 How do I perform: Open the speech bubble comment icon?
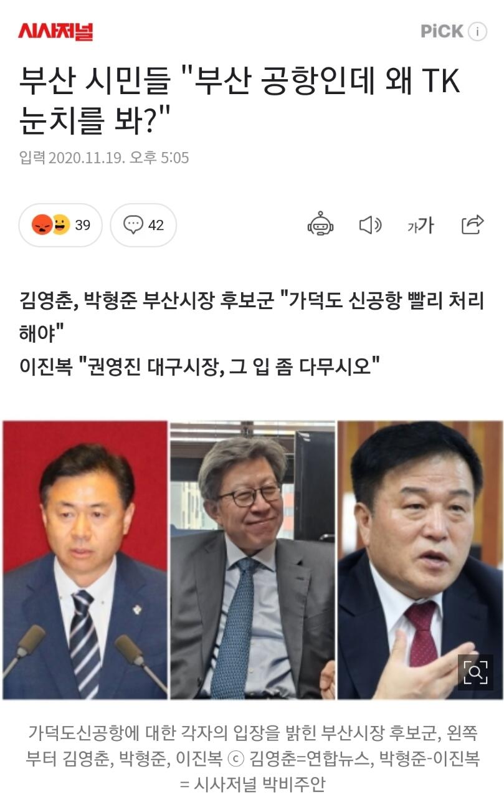[x=133, y=225]
